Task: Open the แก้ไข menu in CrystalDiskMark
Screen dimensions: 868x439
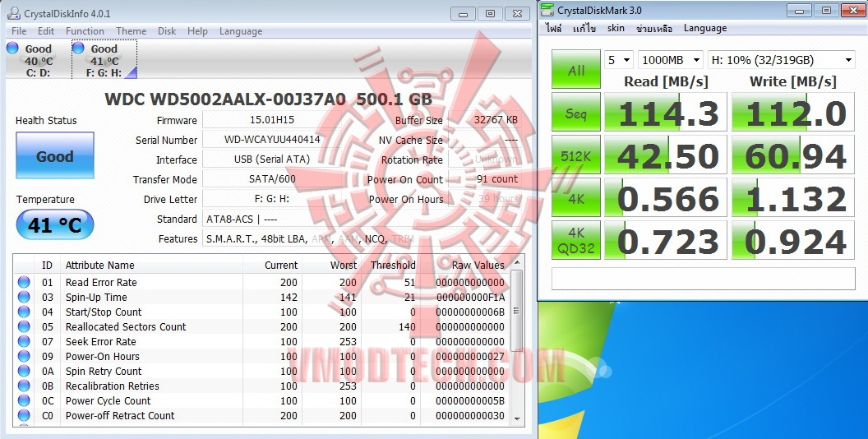Action: pos(584,28)
